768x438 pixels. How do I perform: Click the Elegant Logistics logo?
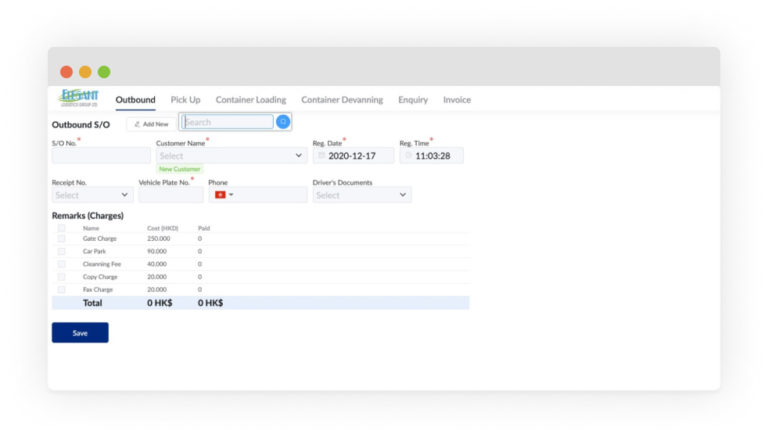tap(79, 98)
